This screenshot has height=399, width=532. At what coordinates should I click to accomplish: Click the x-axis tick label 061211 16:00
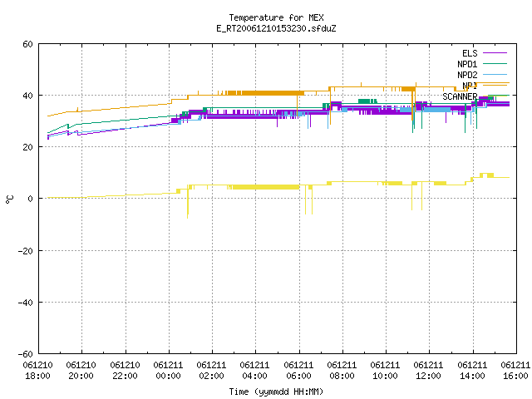pyautogui.click(x=515, y=371)
